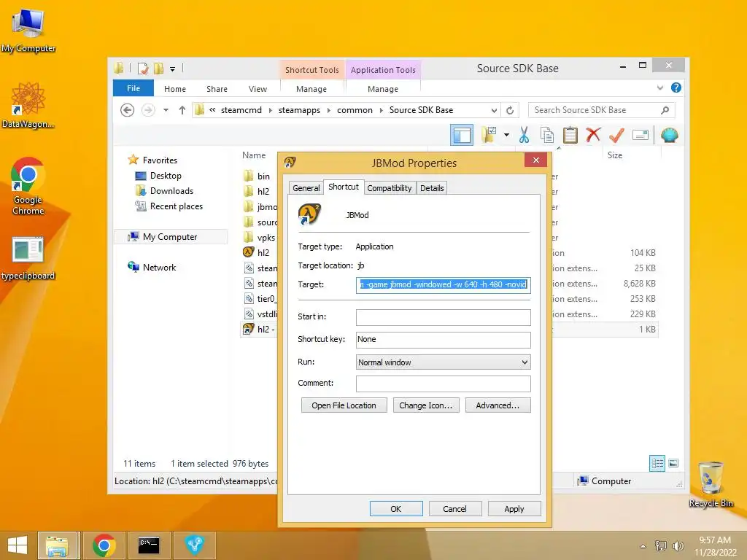The image size is (747, 560).
Task: Switch to Details view icon in status bar
Action: [x=657, y=463]
